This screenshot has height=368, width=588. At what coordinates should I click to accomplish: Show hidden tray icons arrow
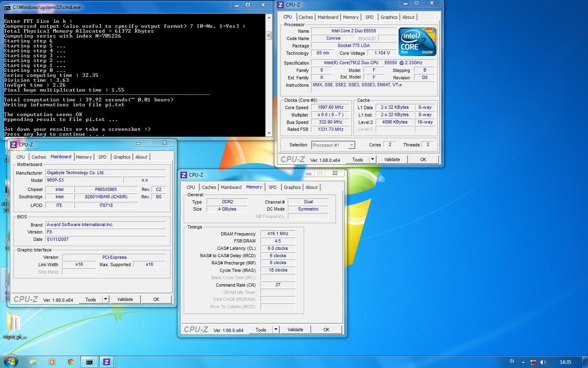pos(523,362)
